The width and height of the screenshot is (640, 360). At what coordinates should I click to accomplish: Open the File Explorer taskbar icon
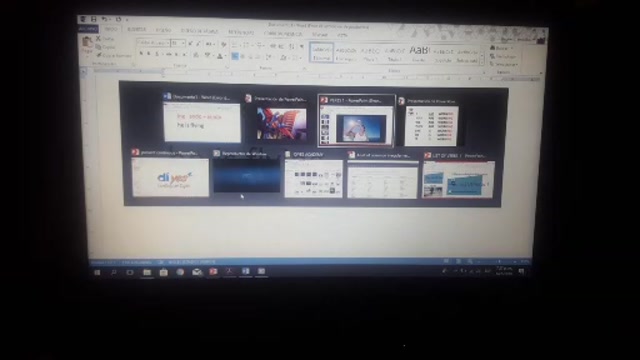coord(147,272)
